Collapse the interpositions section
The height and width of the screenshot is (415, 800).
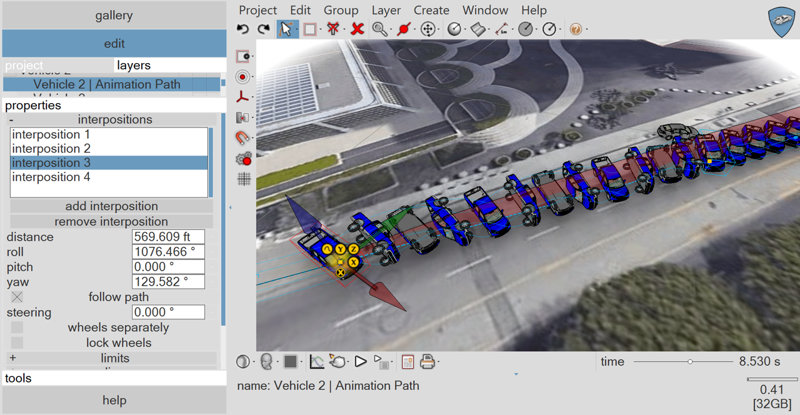tap(113, 119)
